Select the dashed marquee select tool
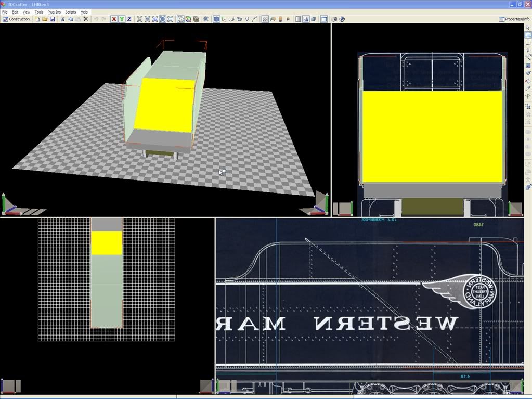Viewport: 532px width, 399px height. [528, 43]
